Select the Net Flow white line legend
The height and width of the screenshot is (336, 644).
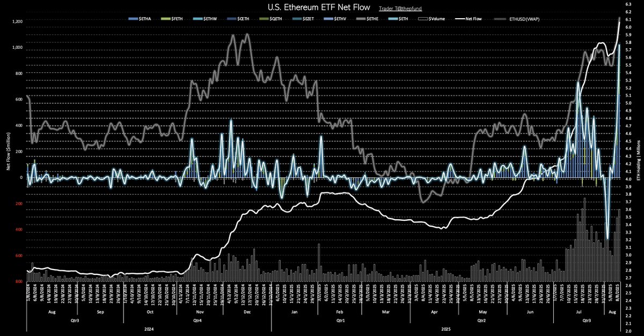[x=460, y=18]
